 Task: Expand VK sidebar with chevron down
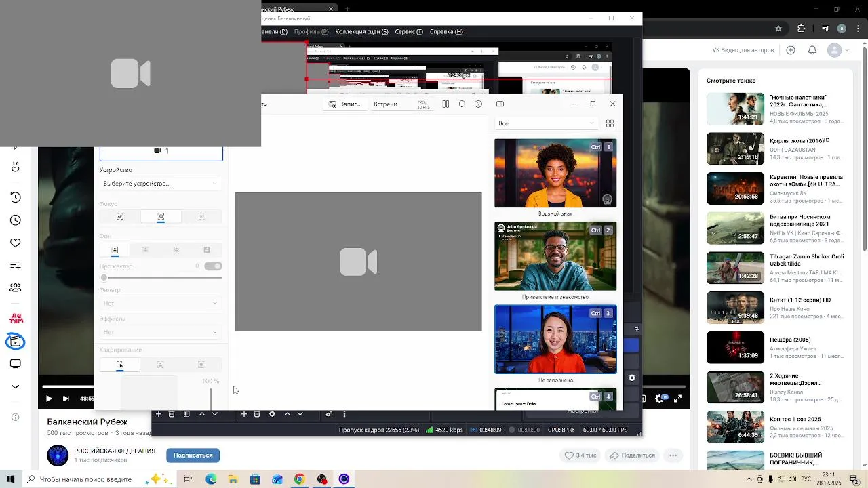tap(16, 386)
